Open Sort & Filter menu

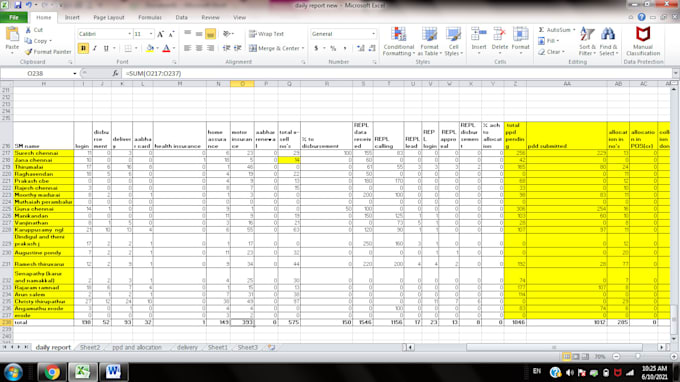tap(587, 41)
